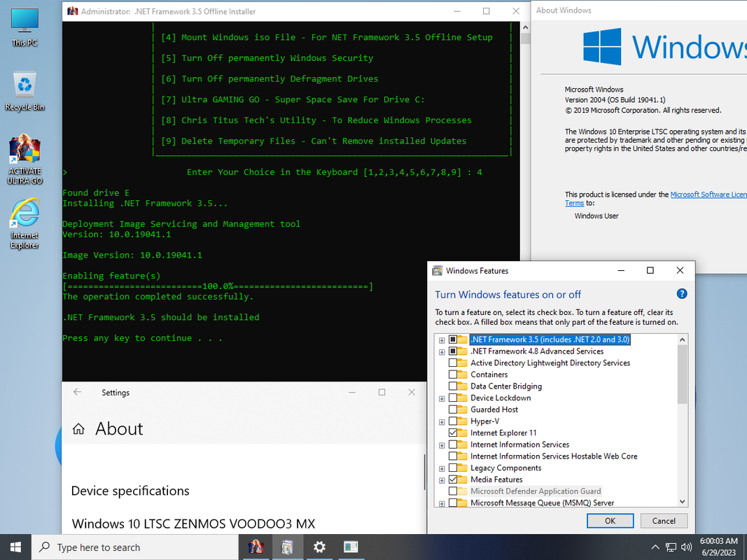This screenshot has height=560, width=747.
Task: Open the network tray icon
Action: pyautogui.click(x=671, y=547)
